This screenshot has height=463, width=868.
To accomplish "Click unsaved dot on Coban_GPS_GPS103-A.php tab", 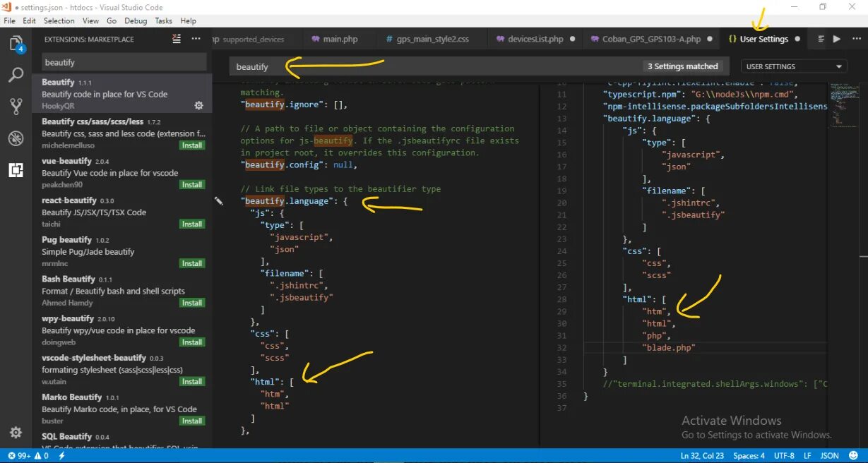I will click(710, 40).
